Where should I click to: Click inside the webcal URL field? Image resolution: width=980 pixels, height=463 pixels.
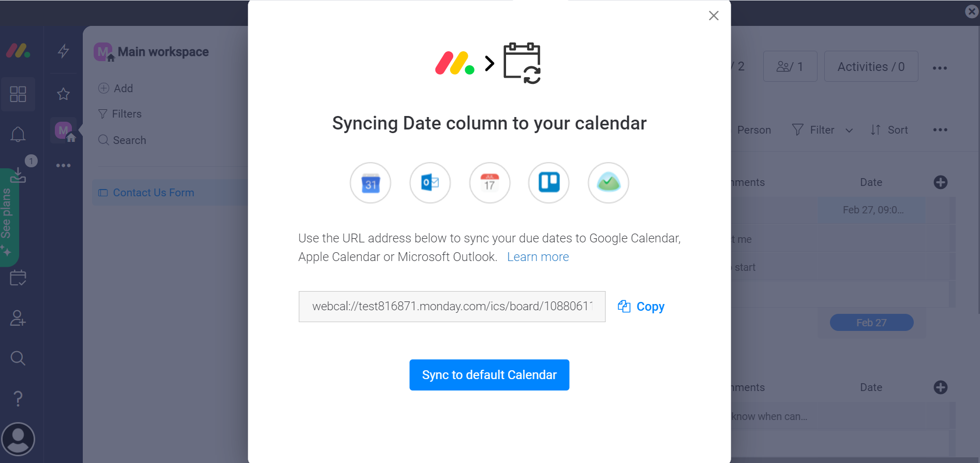coord(452,306)
